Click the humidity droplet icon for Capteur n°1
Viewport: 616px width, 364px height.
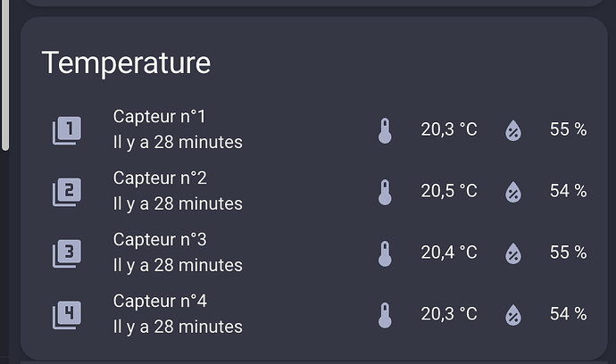pos(513,130)
